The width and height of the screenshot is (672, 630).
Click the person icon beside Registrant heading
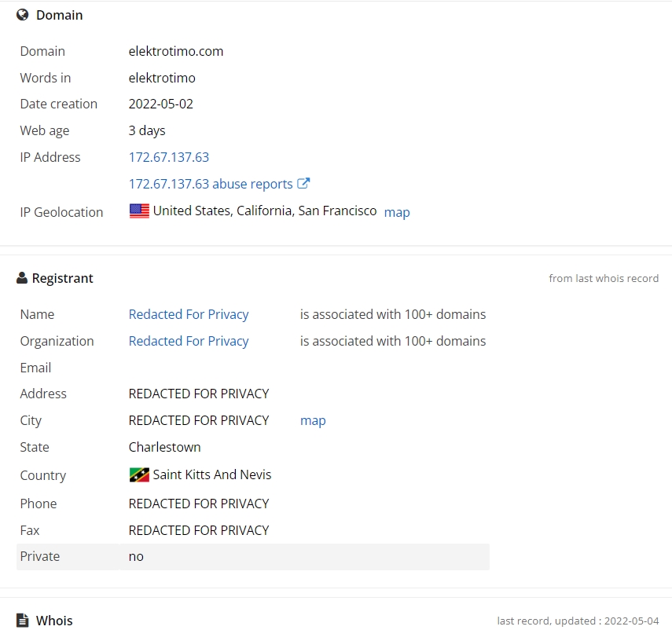point(22,278)
